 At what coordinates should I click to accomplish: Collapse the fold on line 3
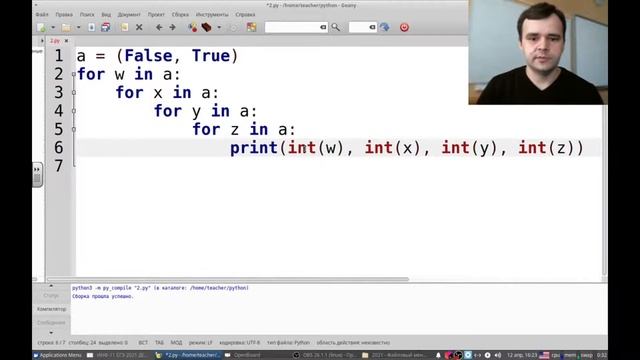(73, 93)
